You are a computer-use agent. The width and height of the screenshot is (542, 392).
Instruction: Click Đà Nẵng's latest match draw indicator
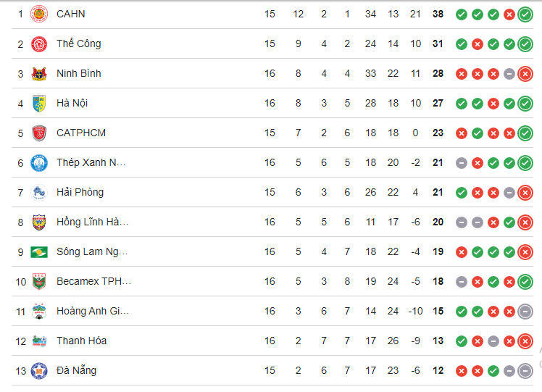(525, 370)
